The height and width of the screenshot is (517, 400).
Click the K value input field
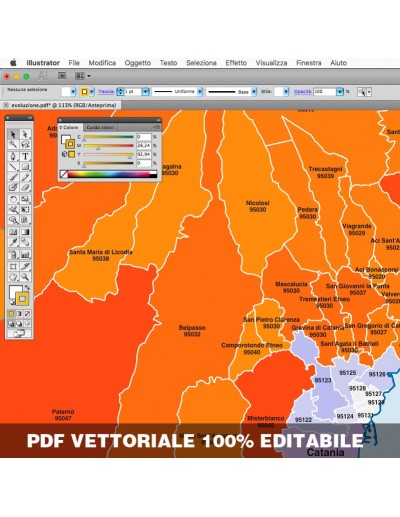pyautogui.click(x=144, y=163)
